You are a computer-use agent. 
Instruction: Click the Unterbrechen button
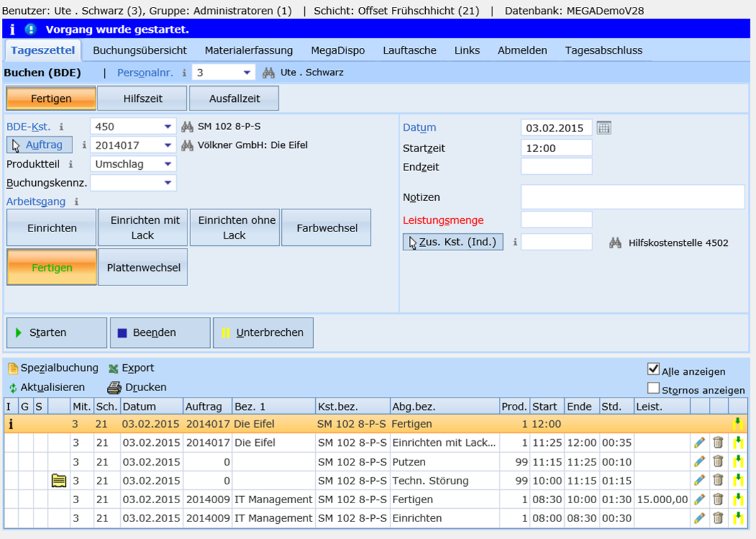(x=263, y=333)
